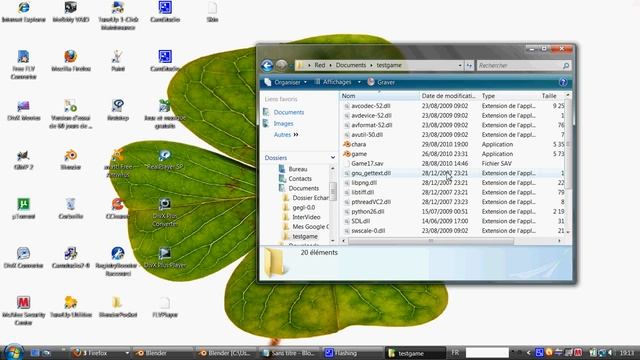The height and width of the screenshot is (360, 640).
Task: Click the Explorer forward arrow
Action: [281, 65]
